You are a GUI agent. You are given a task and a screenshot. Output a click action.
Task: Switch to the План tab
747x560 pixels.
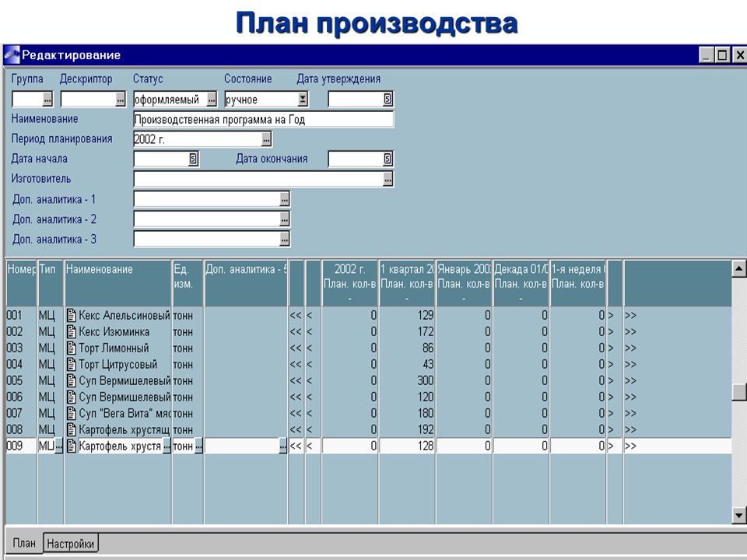click(x=24, y=543)
